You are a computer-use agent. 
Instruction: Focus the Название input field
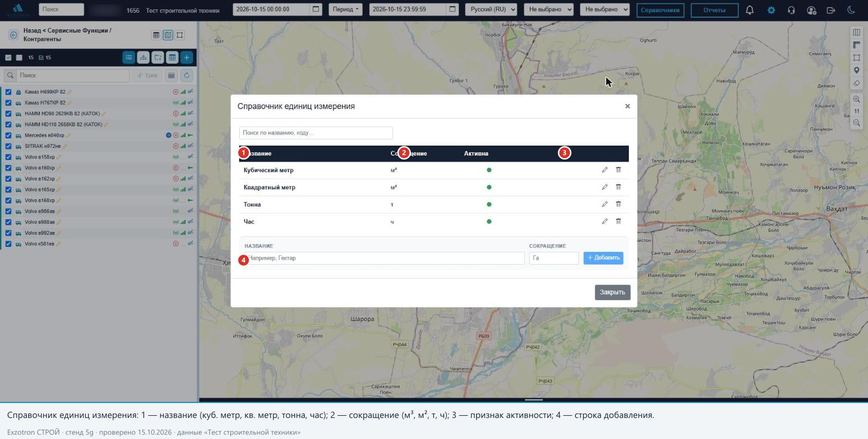tap(384, 258)
